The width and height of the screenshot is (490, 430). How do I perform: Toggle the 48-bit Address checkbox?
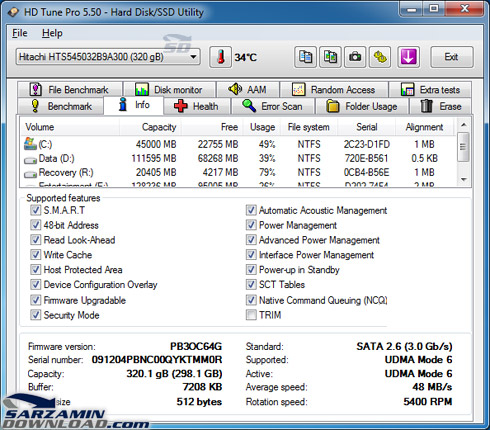36,225
